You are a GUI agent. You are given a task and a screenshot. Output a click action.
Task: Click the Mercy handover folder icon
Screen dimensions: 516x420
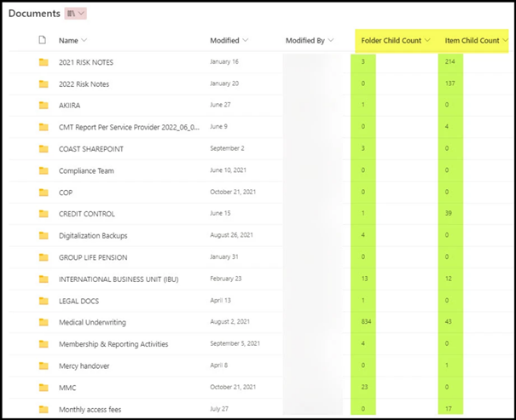point(43,365)
